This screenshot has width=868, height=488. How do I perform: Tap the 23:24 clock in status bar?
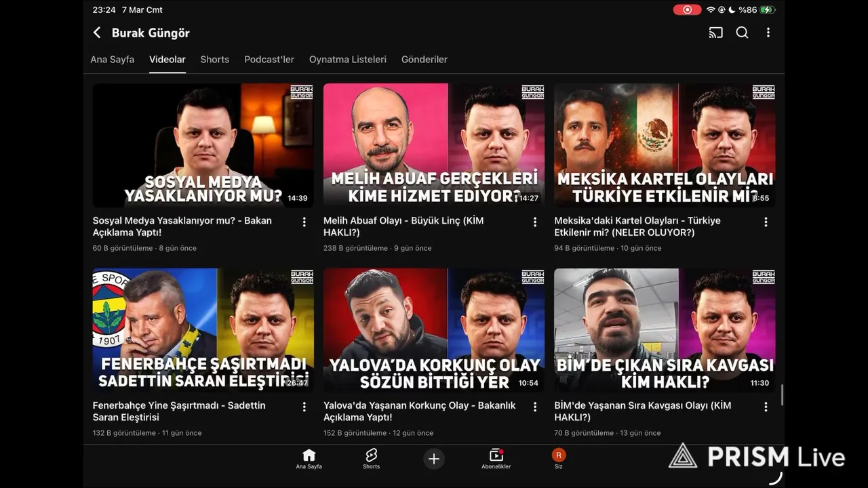(104, 9)
